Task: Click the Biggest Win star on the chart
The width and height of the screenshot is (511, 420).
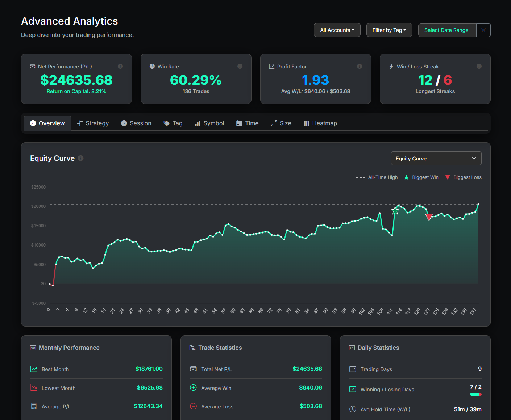Action: 395,210
